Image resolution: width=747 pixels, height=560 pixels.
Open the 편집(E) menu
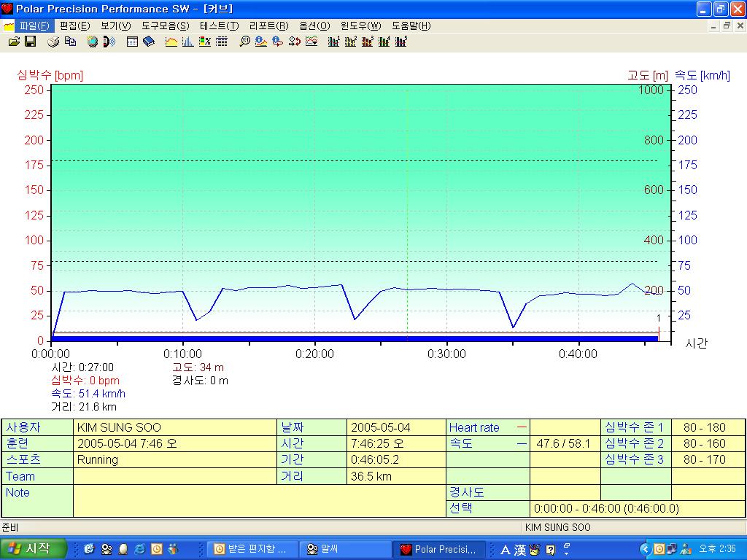click(75, 26)
